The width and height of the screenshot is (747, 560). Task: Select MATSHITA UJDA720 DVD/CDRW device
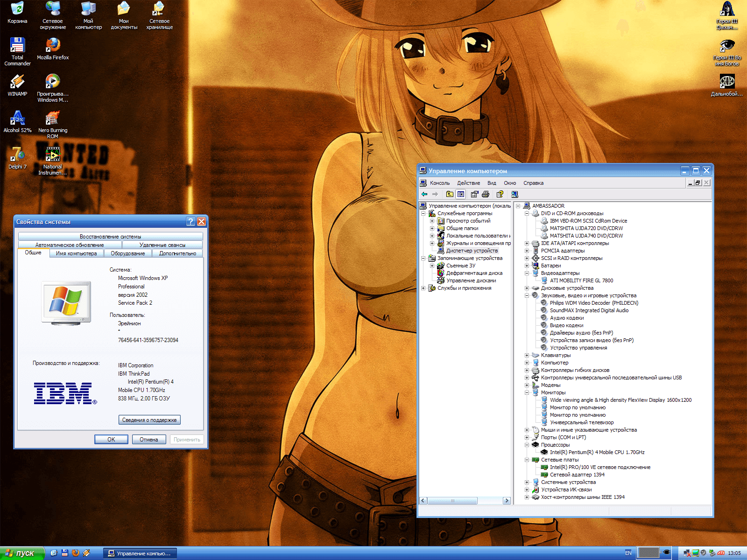point(586,228)
